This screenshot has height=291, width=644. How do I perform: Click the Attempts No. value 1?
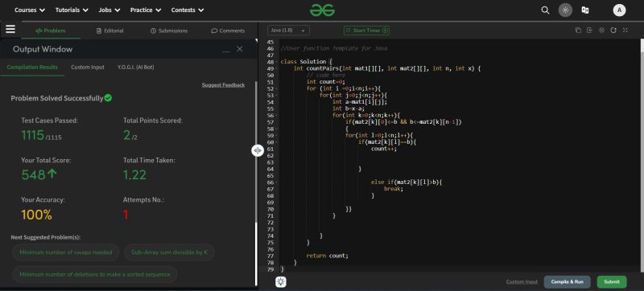[x=126, y=215]
